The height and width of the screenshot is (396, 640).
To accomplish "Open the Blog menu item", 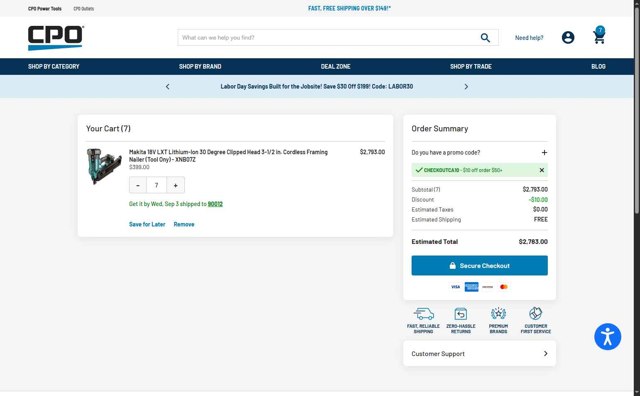I will [598, 67].
